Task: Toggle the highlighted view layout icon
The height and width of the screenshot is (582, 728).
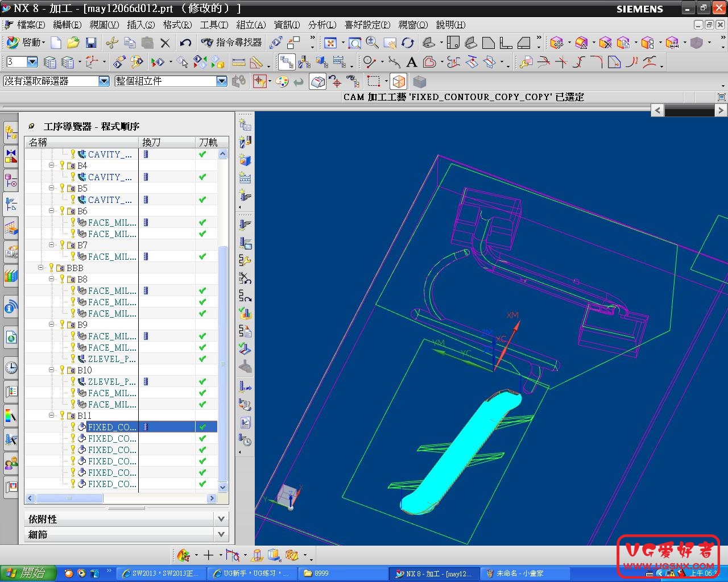Action: coord(317,81)
